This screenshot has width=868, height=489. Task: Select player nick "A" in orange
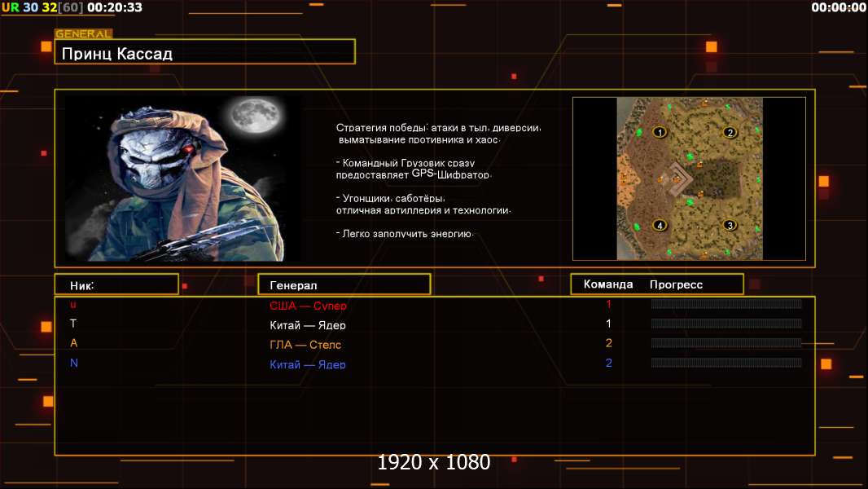click(73, 343)
